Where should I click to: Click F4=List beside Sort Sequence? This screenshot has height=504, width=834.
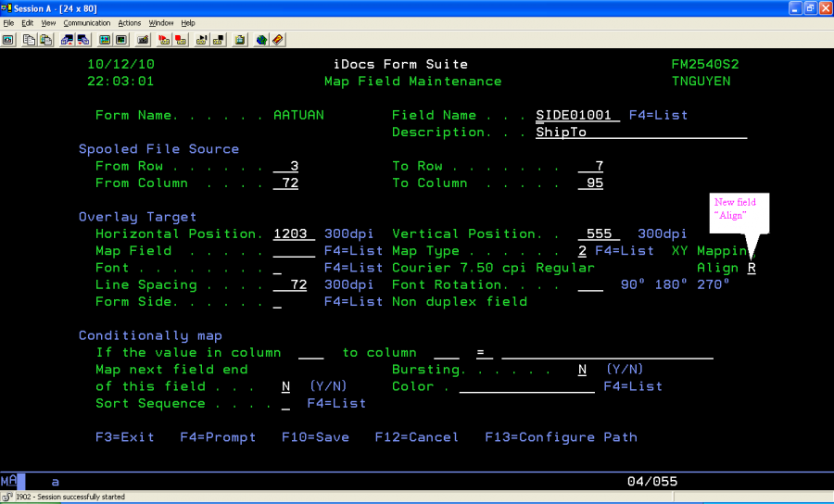(335, 403)
